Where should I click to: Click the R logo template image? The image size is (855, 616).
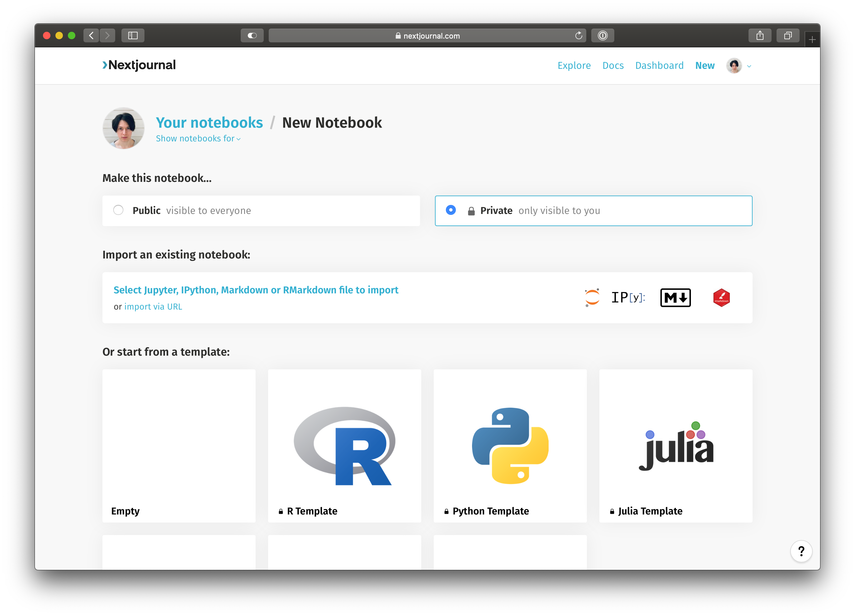(344, 446)
